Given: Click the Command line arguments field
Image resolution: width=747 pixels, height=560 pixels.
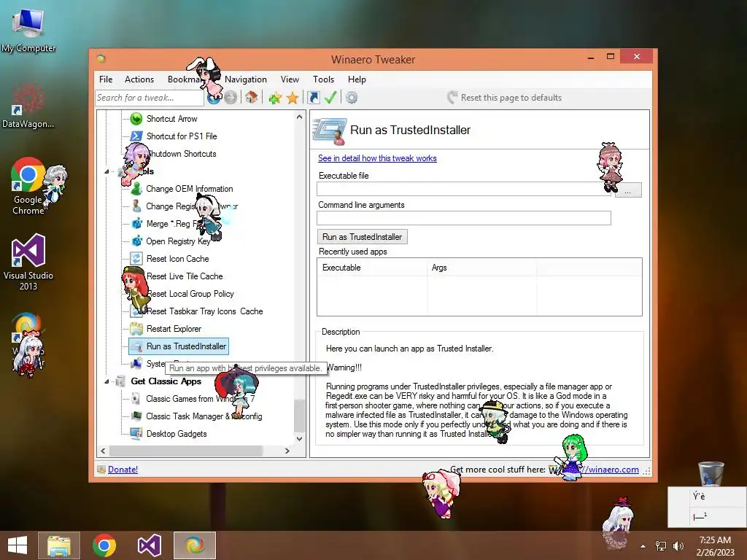Looking at the screenshot, I should tap(463, 218).
